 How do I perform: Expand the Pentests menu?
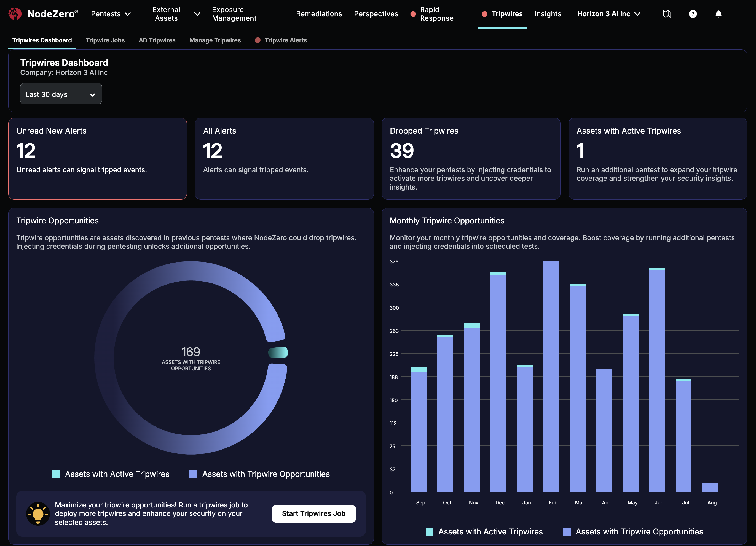(x=111, y=14)
